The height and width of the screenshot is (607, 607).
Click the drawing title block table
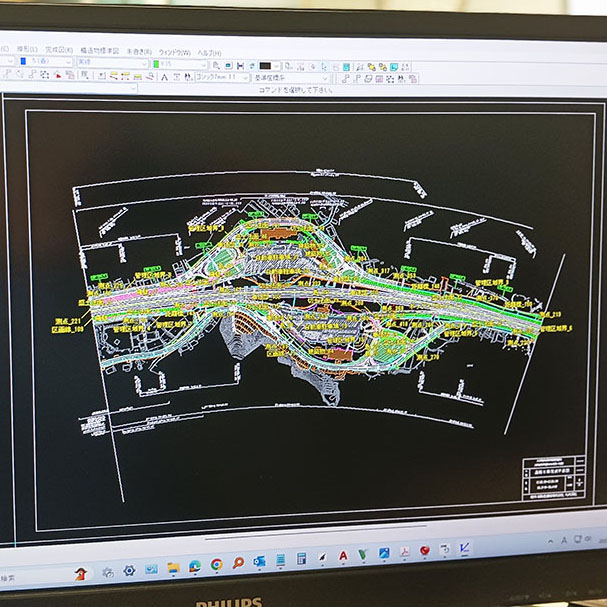[x=550, y=477]
